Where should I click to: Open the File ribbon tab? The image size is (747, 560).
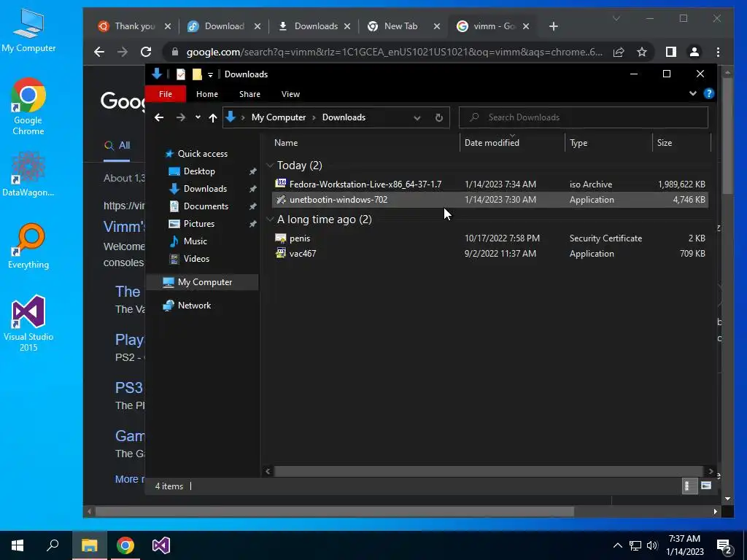click(x=166, y=94)
